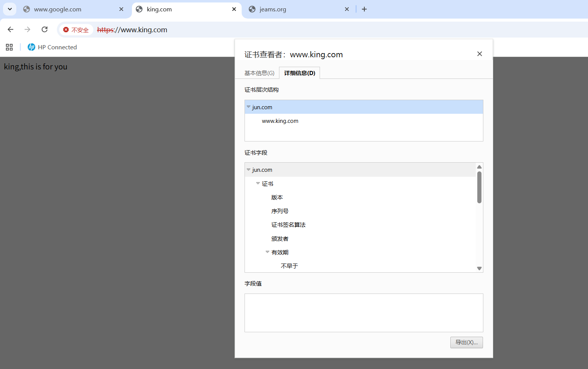Select the 序列号 field
This screenshot has width=588, height=369.
[360, 211]
